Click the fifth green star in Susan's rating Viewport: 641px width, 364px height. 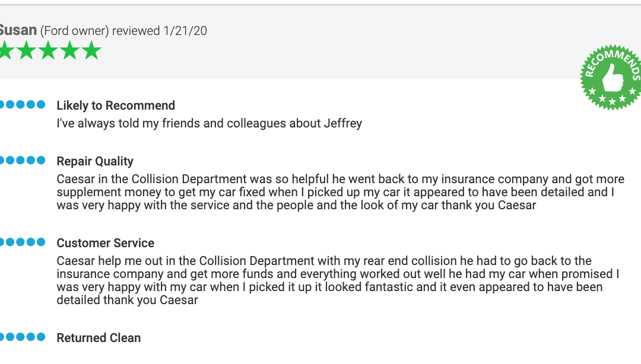[x=91, y=50]
